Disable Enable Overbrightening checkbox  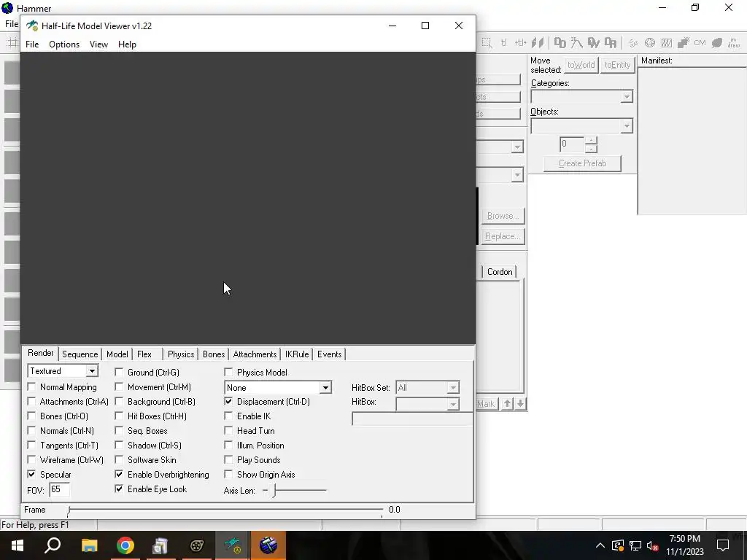tap(119, 474)
